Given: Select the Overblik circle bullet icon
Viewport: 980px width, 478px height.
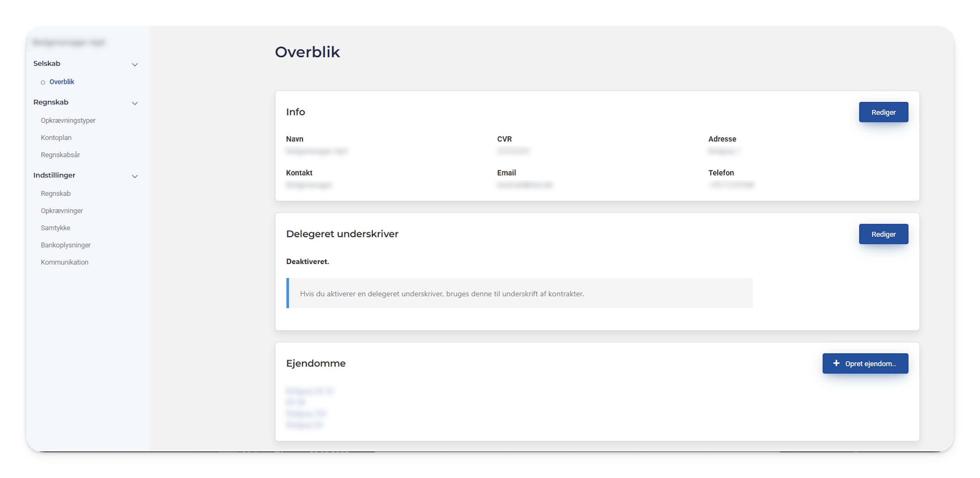Looking at the screenshot, I should [x=43, y=83].
